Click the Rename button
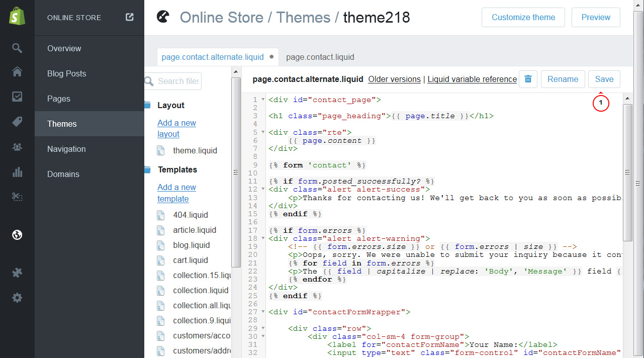This screenshot has width=644, height=358. [563, 79]
